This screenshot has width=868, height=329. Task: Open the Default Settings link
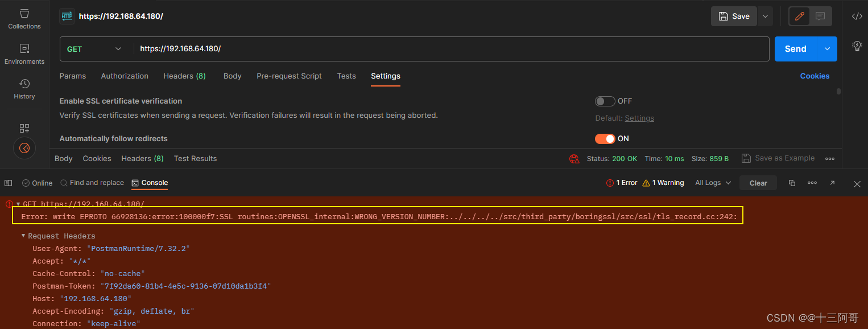639,118
